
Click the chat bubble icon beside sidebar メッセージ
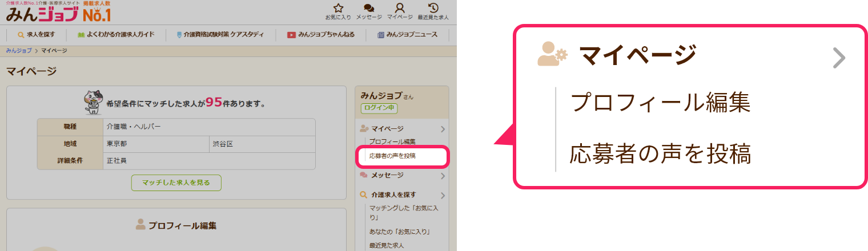coord(364,175)
